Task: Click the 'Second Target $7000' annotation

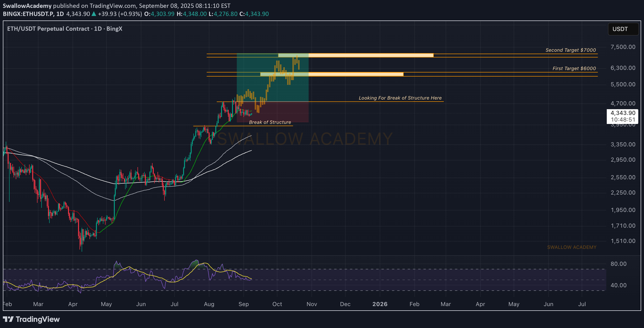Action: point(570,50)
